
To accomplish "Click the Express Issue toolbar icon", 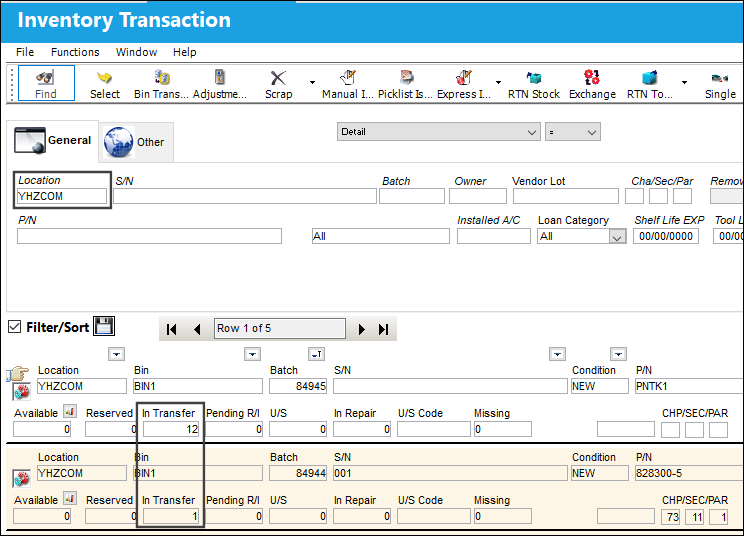I will (464, 83).
